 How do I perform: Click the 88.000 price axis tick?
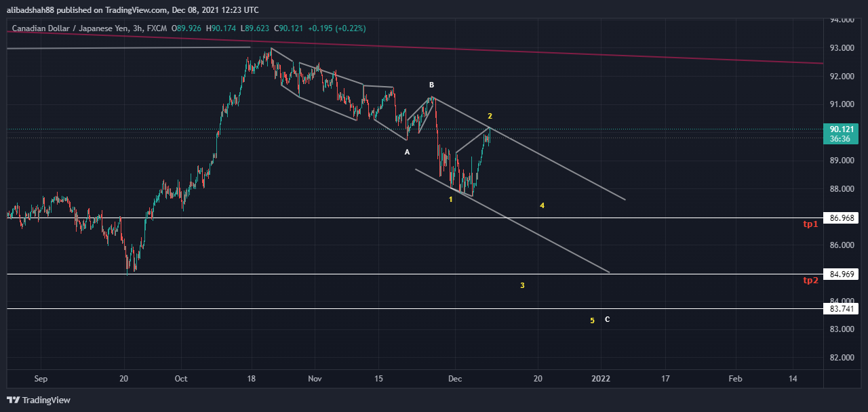840,189
